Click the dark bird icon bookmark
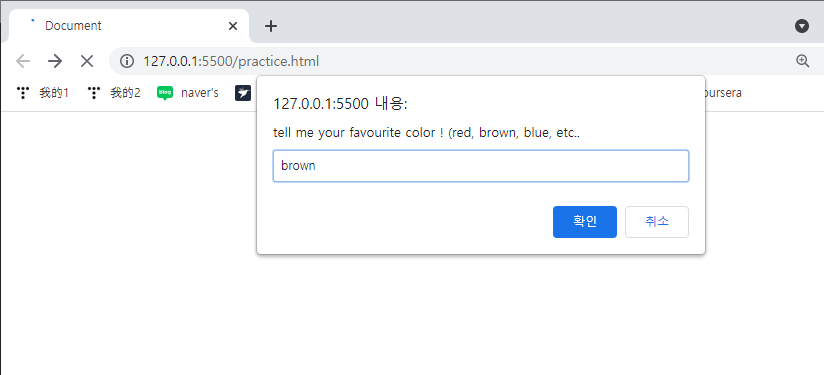This screenshot has height=375, width=824. pos(243,93)
